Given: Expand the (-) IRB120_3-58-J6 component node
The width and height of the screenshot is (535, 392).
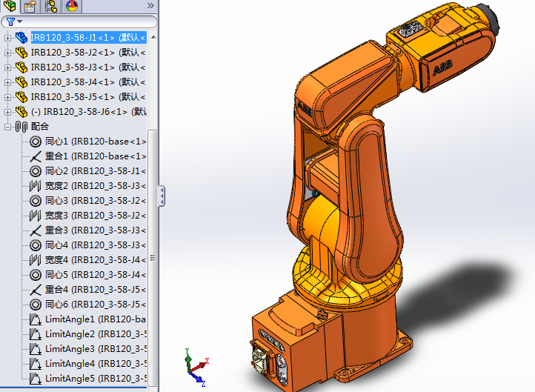Looking at the screenshot, I should click(7, 112).
